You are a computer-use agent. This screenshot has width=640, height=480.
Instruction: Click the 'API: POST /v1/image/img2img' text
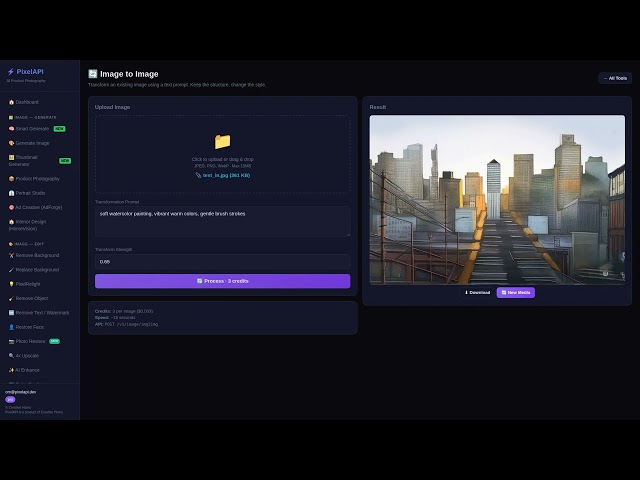click(x=126, y=324)
